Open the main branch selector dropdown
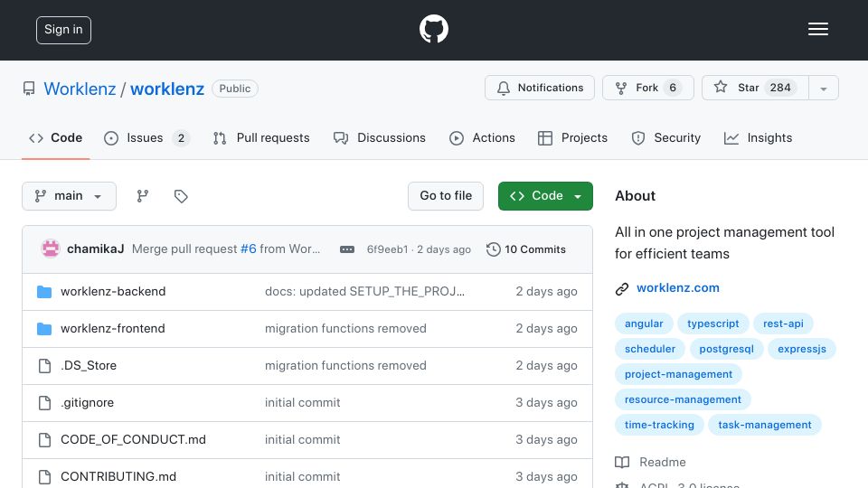This screenshot has height=488, width=868. [70, 196]
